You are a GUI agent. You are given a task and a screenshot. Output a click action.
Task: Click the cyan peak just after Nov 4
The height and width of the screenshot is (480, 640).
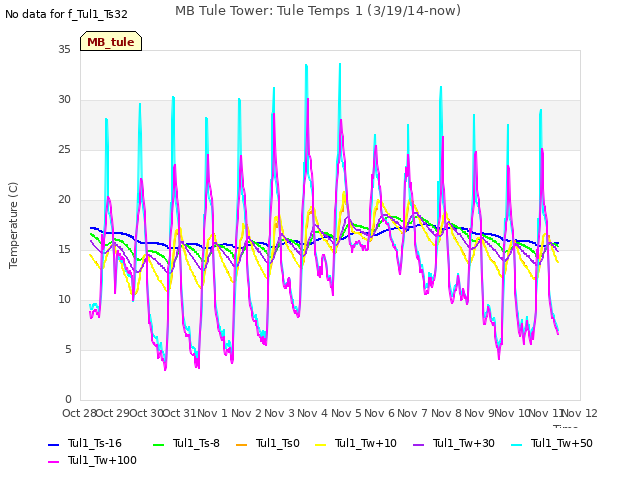(306, 65)
